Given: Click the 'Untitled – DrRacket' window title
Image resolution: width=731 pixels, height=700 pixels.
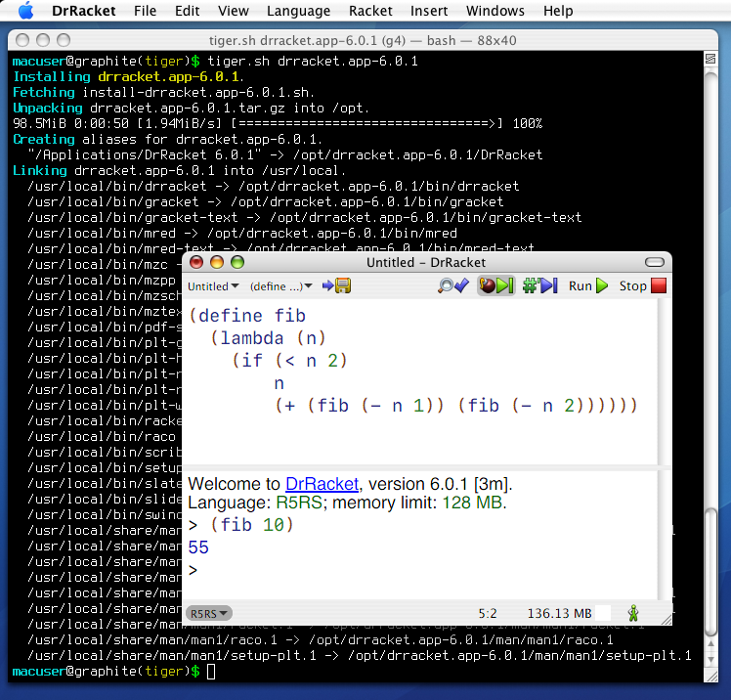Looking at the screenshot, I should tap(426, 263).
